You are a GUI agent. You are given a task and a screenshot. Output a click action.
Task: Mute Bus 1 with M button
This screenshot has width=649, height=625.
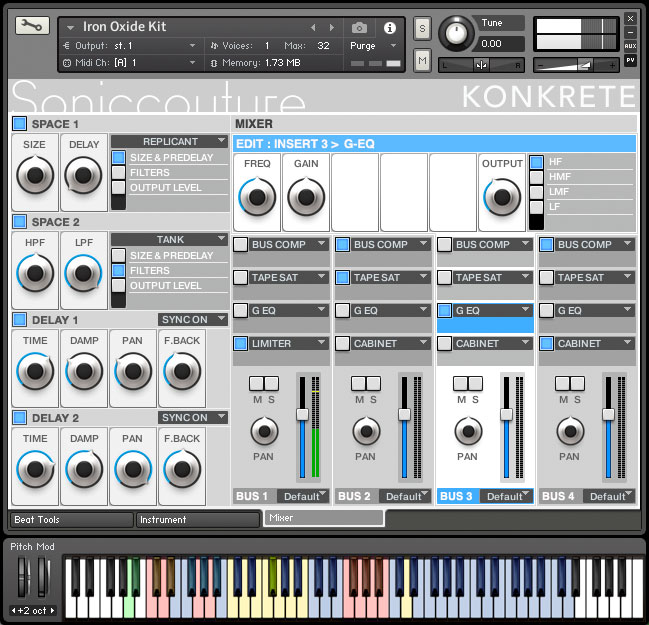[x=257, y=384]
